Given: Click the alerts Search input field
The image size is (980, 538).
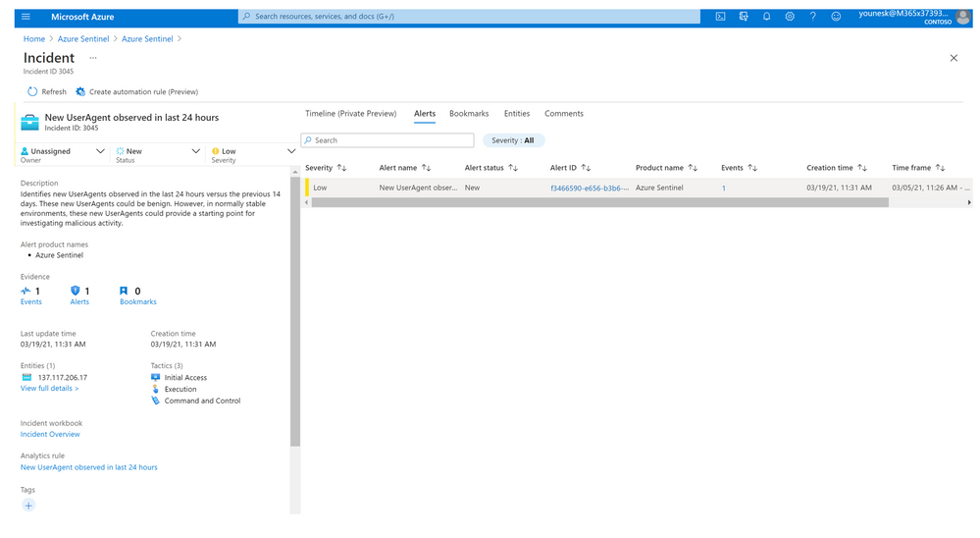Looking at the screenshot, I should [387, 140].
